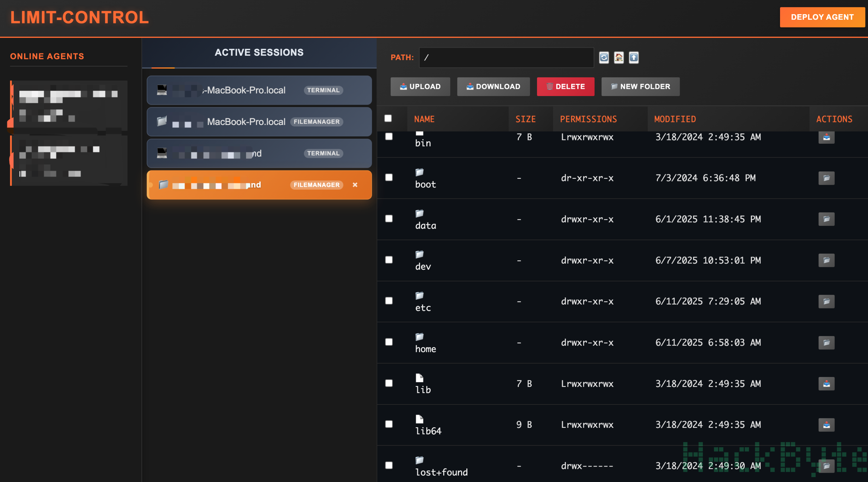
Task: Check the lib row checkbox
Action: 389,383
